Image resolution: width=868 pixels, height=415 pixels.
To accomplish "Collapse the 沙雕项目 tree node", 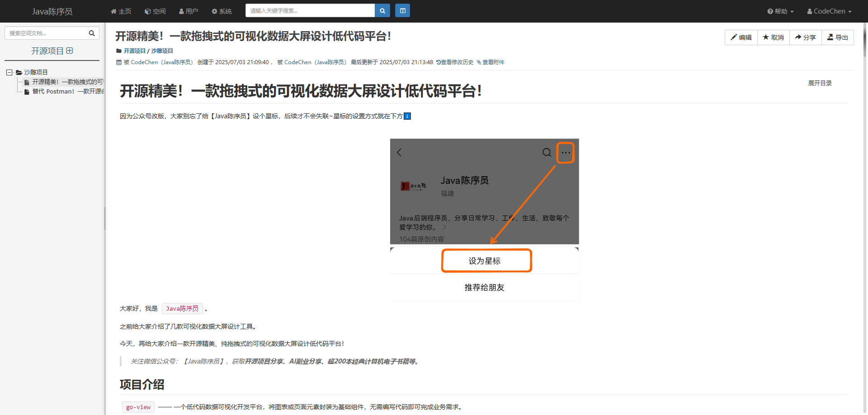I will pyautogui.click(x=9, y=72).
